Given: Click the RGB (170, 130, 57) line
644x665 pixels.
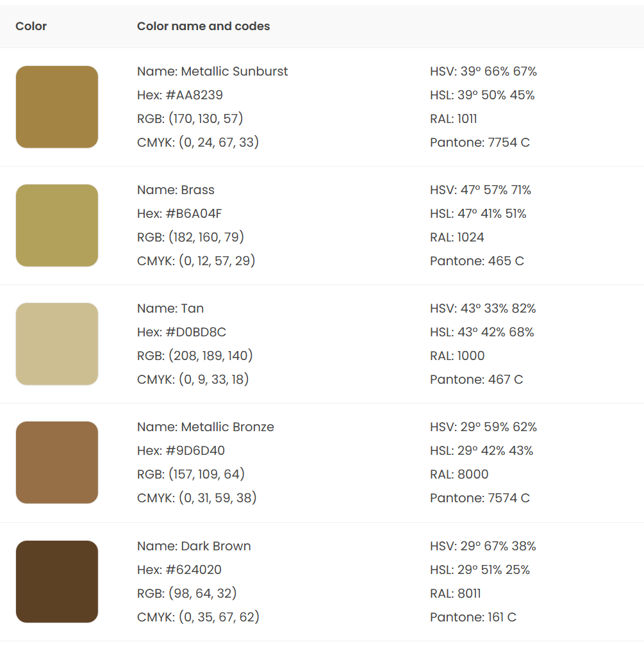Looking at the screenshot, I should click(190, 119).
